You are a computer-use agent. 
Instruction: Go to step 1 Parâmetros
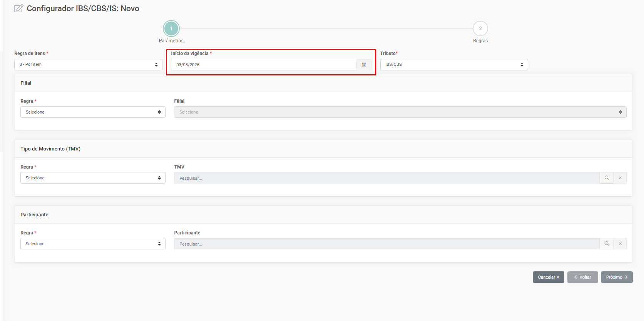pos(171,28)
